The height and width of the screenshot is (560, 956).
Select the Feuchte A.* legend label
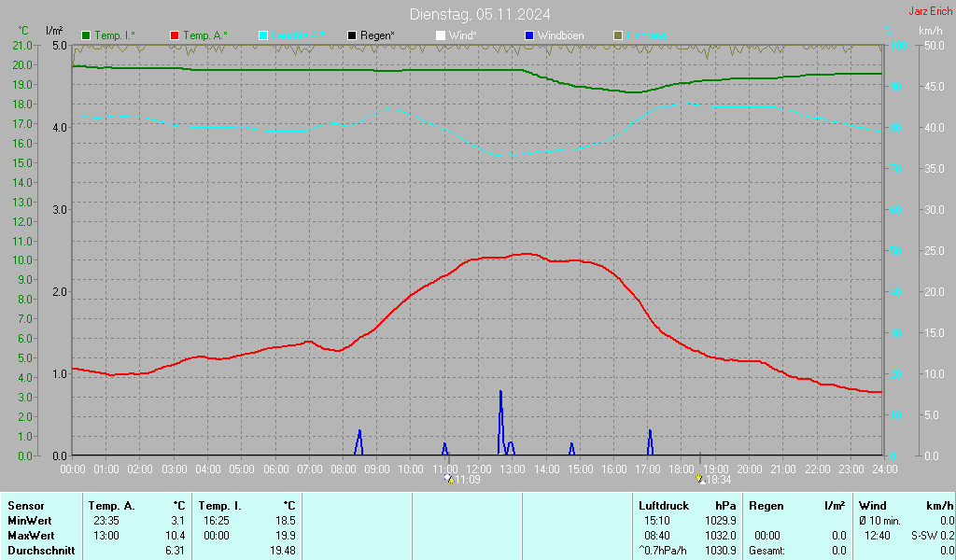coord(298,35)
